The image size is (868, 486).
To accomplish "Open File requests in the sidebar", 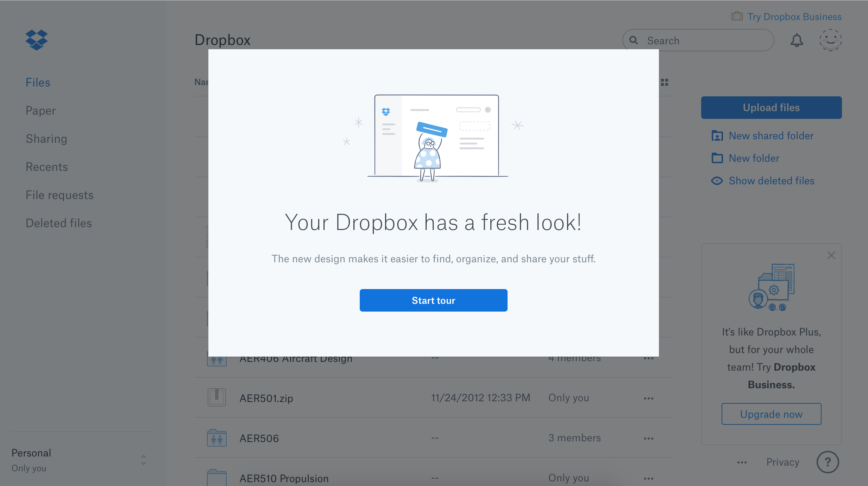I will (x=59, y=195).
